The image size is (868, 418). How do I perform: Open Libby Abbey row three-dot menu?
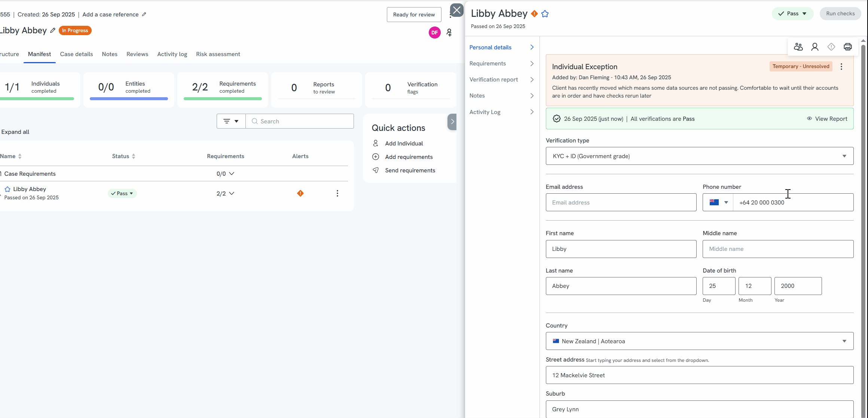click(337, 193)
